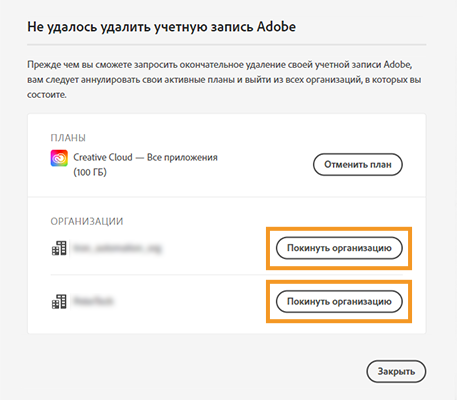Click the ОРГАНИЗАЦИИ section heading
This screenshot has height=400, width=457.
pos(87,221)
